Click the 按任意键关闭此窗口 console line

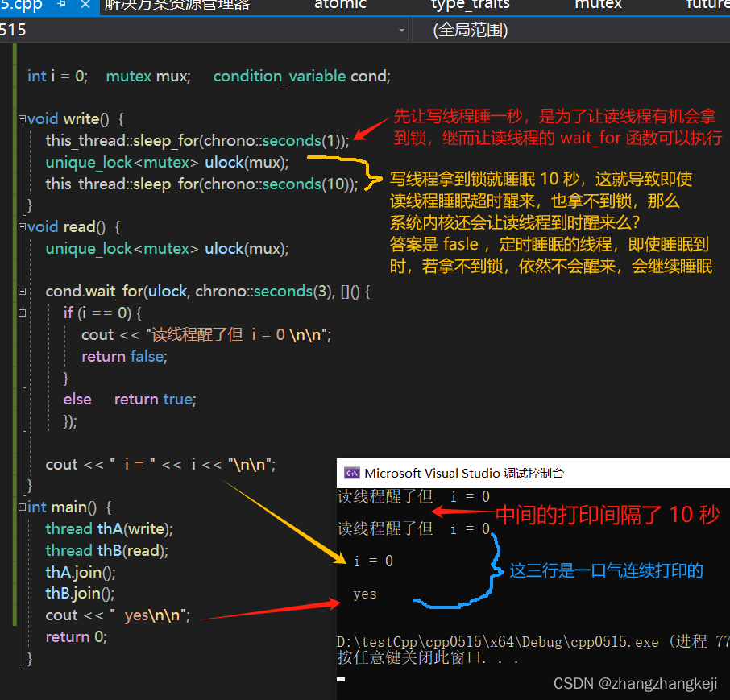pyautogui.click(x=427, y=658)
